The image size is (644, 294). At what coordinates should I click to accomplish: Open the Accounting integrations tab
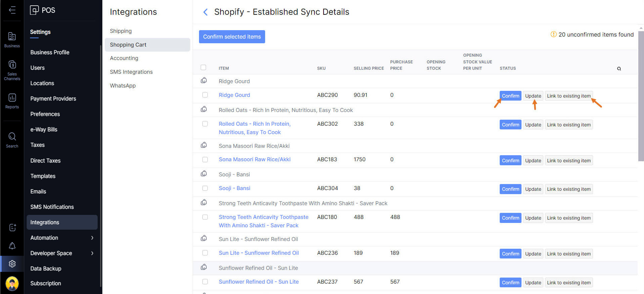click(x=124, y=58)
